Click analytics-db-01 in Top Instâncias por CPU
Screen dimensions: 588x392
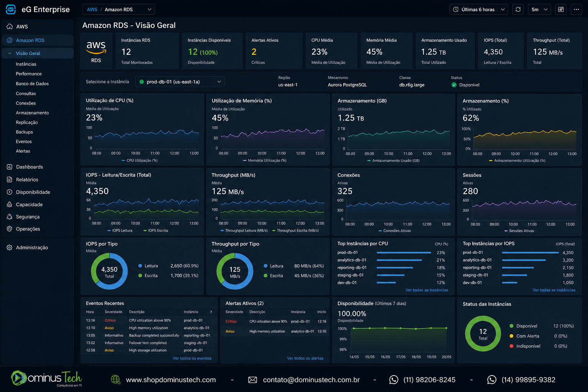352,260
